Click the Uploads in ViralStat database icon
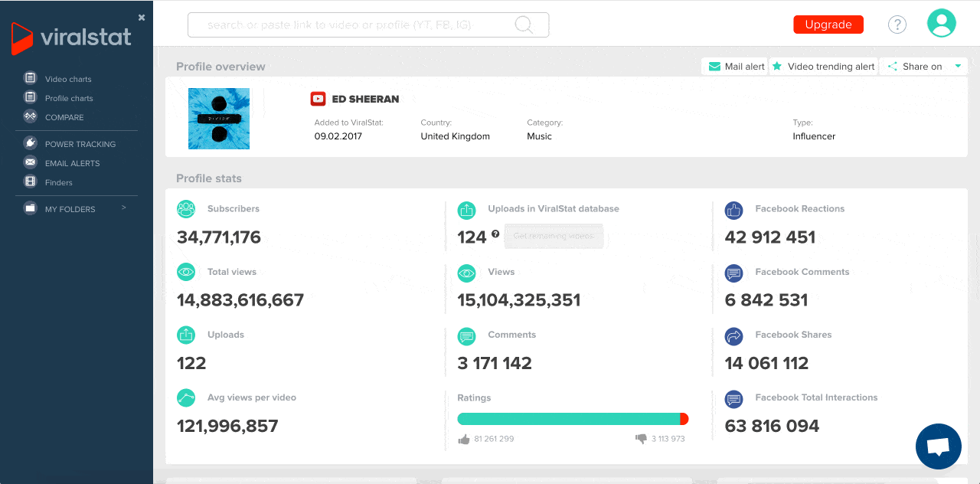Screen dimensions: 980x484 pyautogui.click(x=466, y=209)
